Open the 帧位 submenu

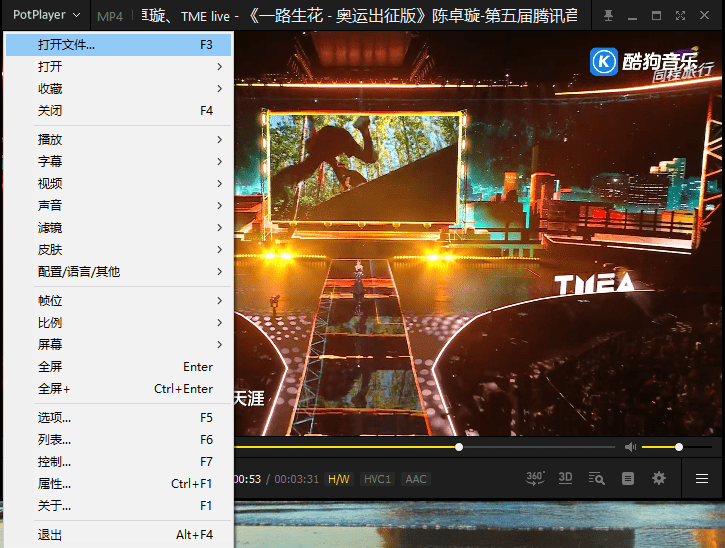click(118, 301)
